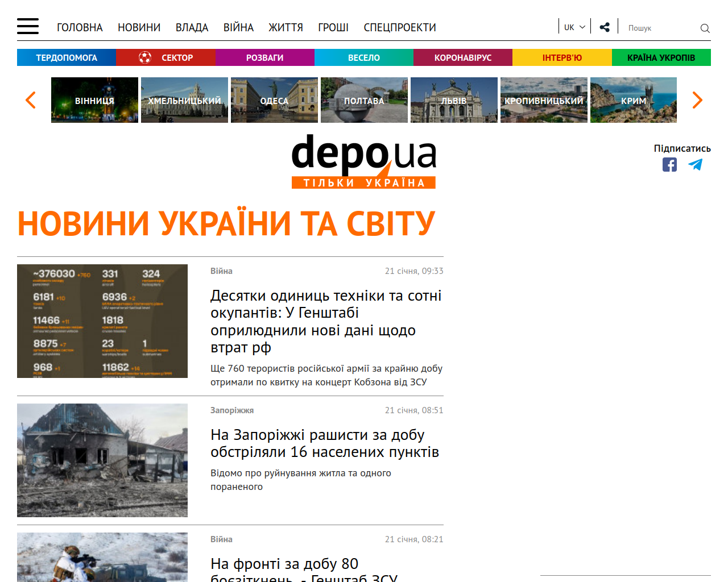
Task: Show previous cities with left arrow
Action: coord(31,100)
